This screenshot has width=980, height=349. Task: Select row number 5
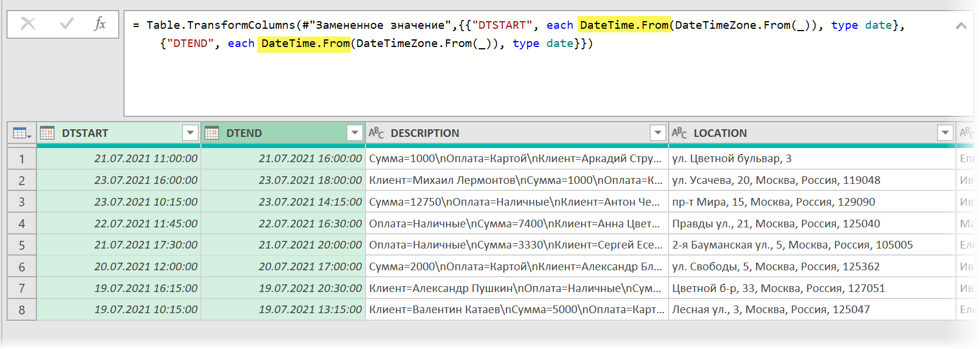click(x=22, y=245)
